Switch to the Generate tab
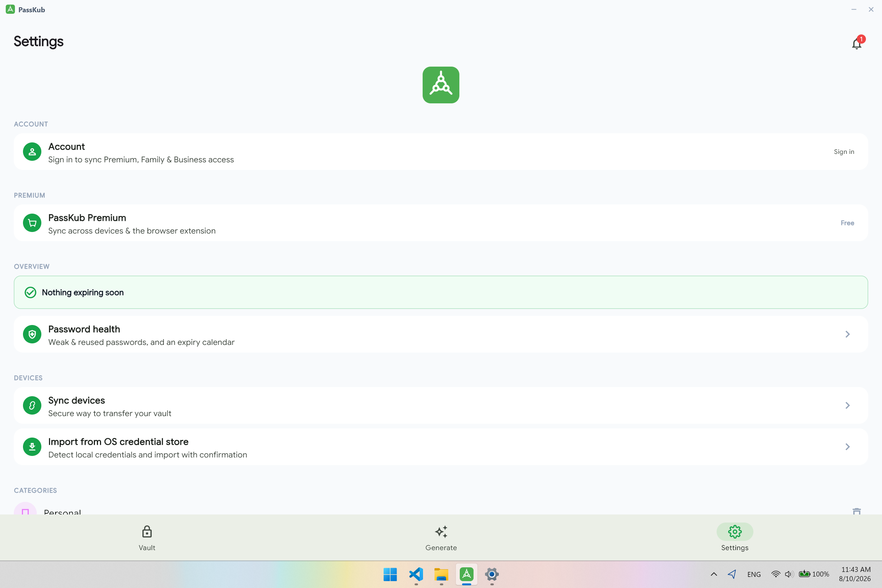The height and width of the screenshot is (588, 882). coord(441,538)
